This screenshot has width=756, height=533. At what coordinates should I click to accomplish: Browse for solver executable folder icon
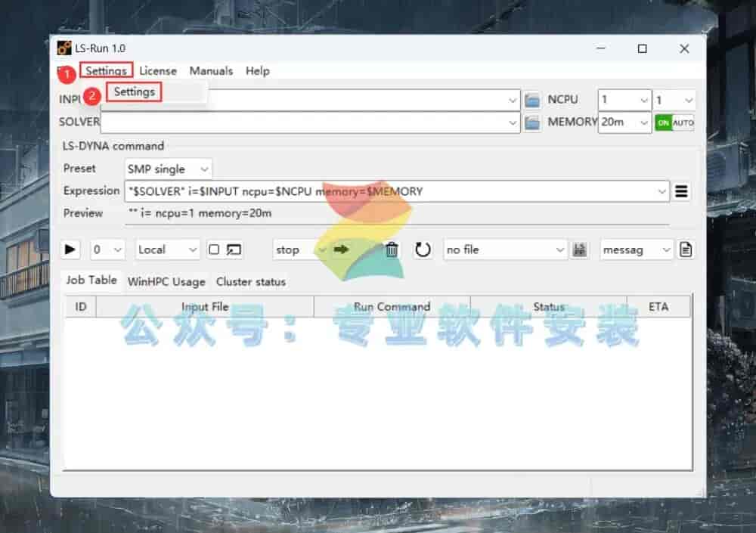click(x=531, y=122)
